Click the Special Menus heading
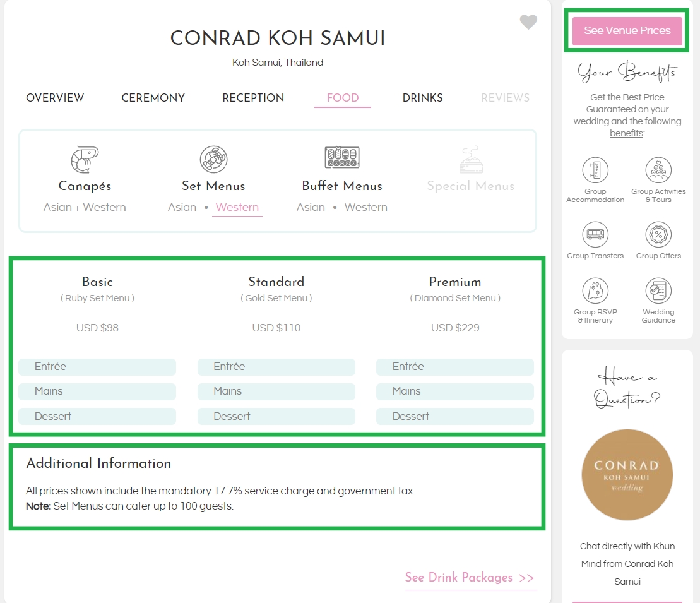 [470, 186]
